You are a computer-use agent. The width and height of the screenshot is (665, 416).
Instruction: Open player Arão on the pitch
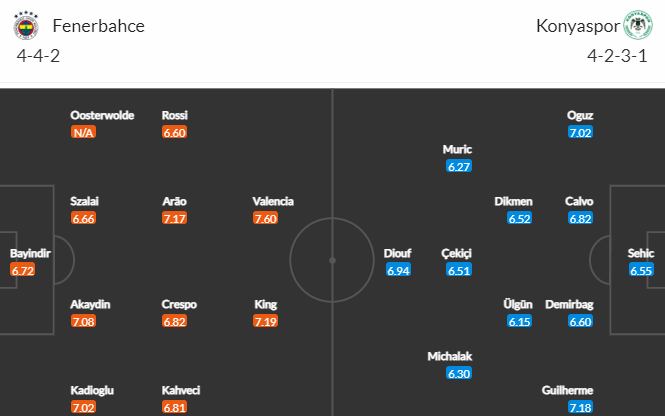174,201
